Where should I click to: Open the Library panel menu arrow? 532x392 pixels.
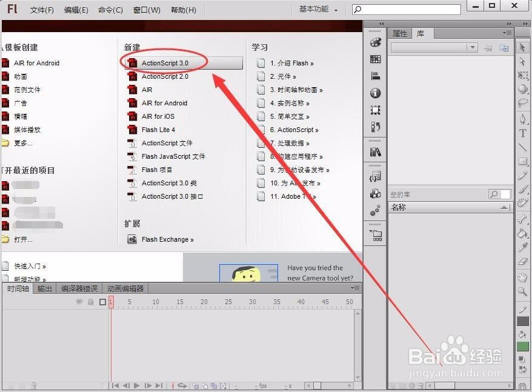pos(507,33)
